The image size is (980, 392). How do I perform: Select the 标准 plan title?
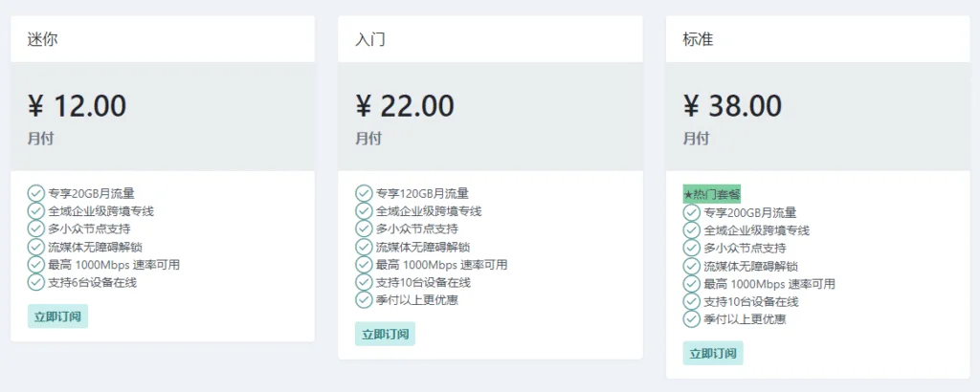pos(698,39)
